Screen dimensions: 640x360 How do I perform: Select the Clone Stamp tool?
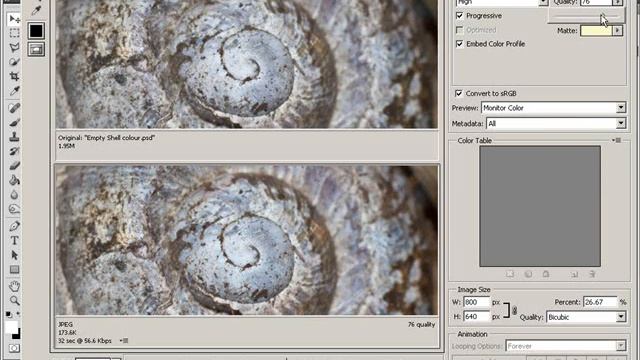(x=14, y=137)
